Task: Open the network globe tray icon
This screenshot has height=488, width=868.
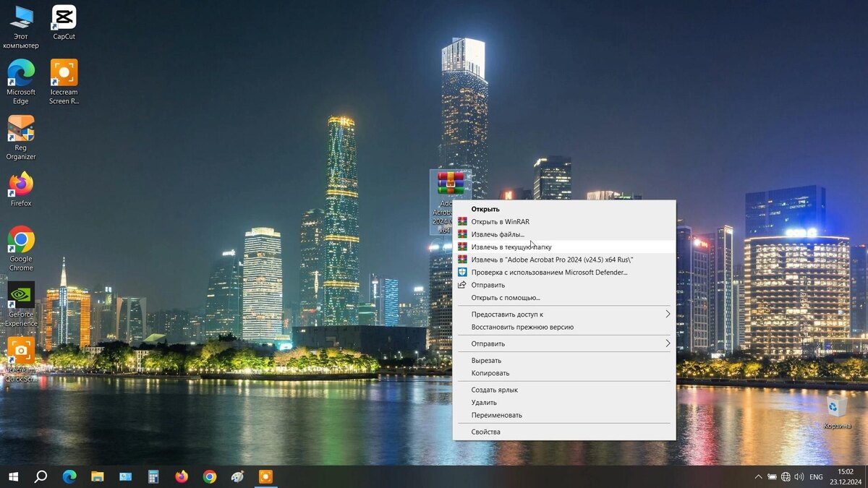Action: pyautogui.click(x=786, y=477)
